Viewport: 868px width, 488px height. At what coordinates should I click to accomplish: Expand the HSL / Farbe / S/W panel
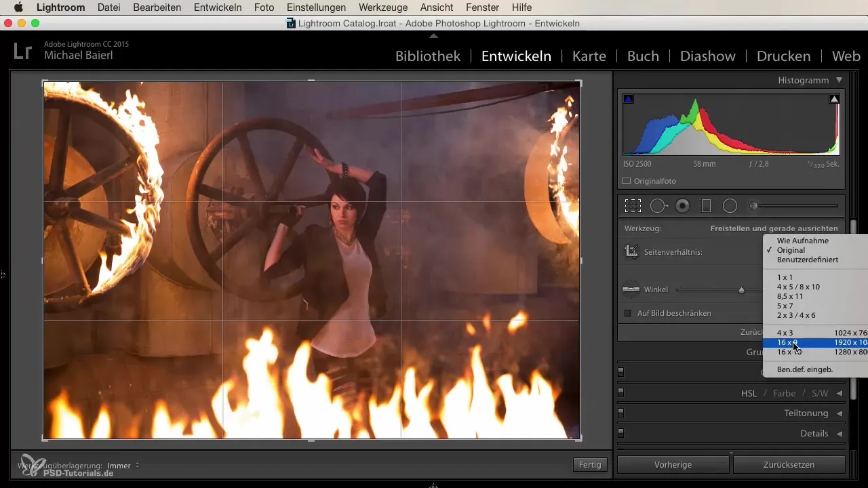click(840, 393)
